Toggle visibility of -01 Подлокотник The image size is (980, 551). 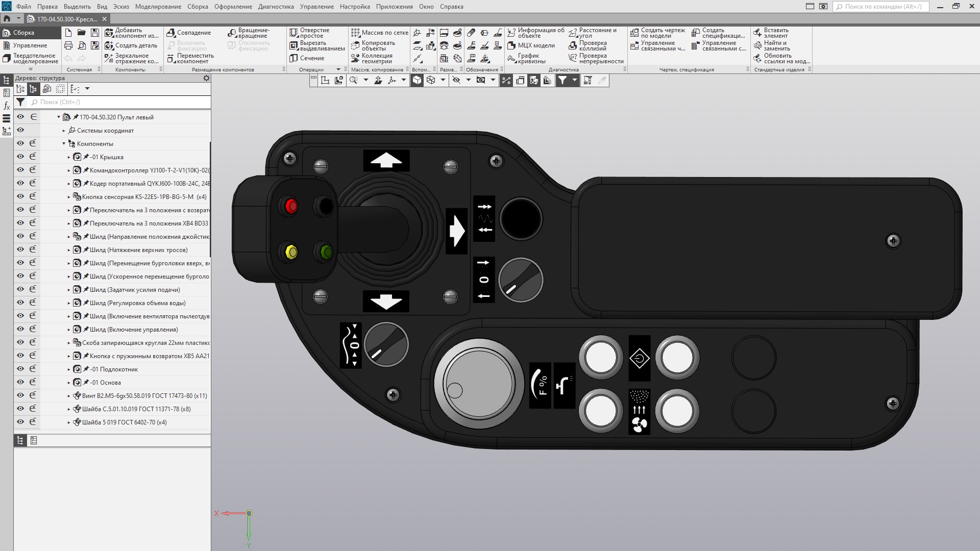20,369
